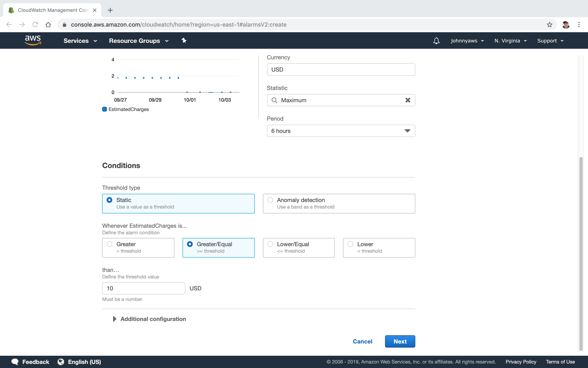This screenshot has height=368, width=588.
Task: Open the Support dropdown menu
Action: pos(550,41)
